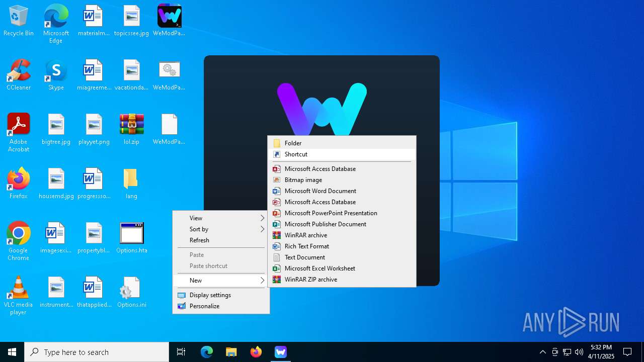Create a new Shortcut from the submenu
Screen dimensions: 644x362
pyautogui.click(x=342, y=154)
